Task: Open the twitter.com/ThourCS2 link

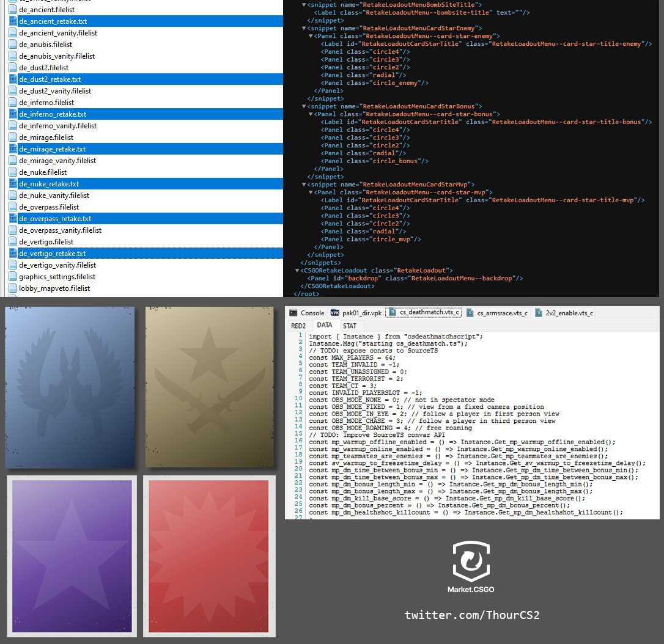Action: [x=472, y=615]
